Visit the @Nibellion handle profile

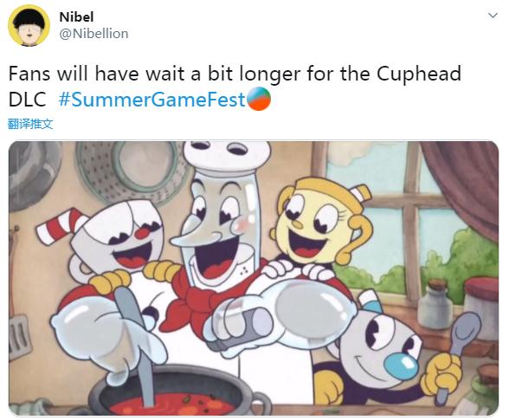93,34
